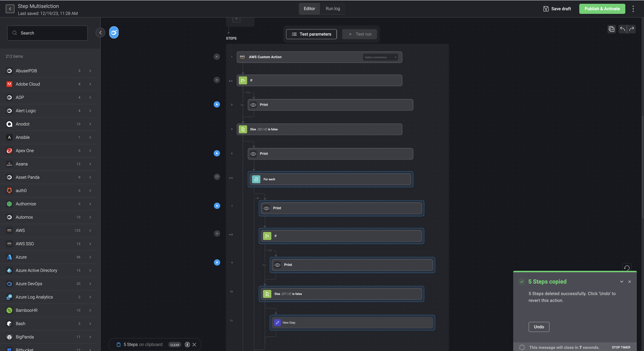Image resolution: width=644 pixels, height=351 pixels.
Task: Expand the AbuseIPDB category chevron
Action: pos(90,71)
